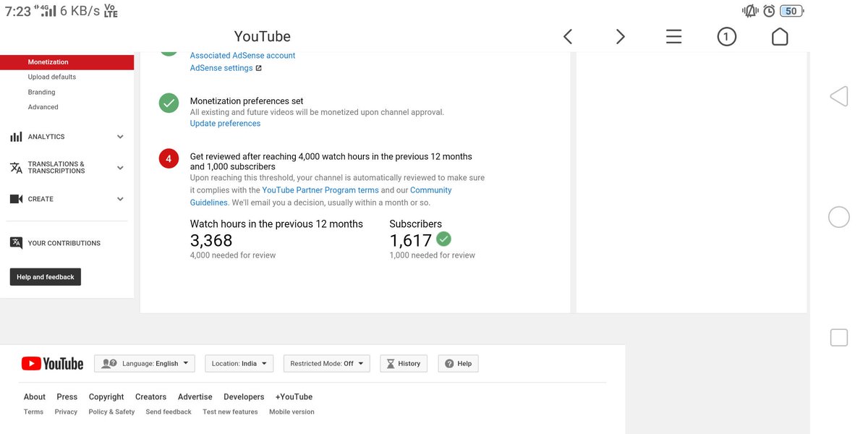Open Analytics in the sidebar
This screenshot has width=868, height=434.
coord(46,137)
